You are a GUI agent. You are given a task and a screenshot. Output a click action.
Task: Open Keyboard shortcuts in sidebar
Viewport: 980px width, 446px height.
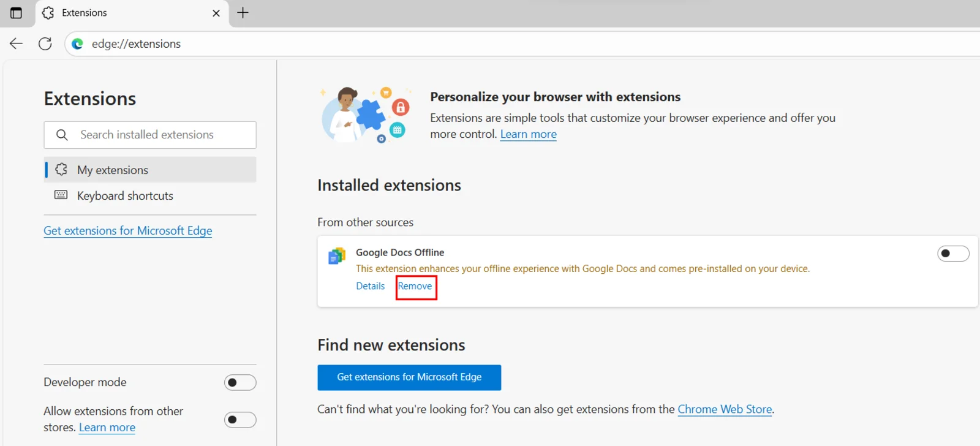(150, 195)
